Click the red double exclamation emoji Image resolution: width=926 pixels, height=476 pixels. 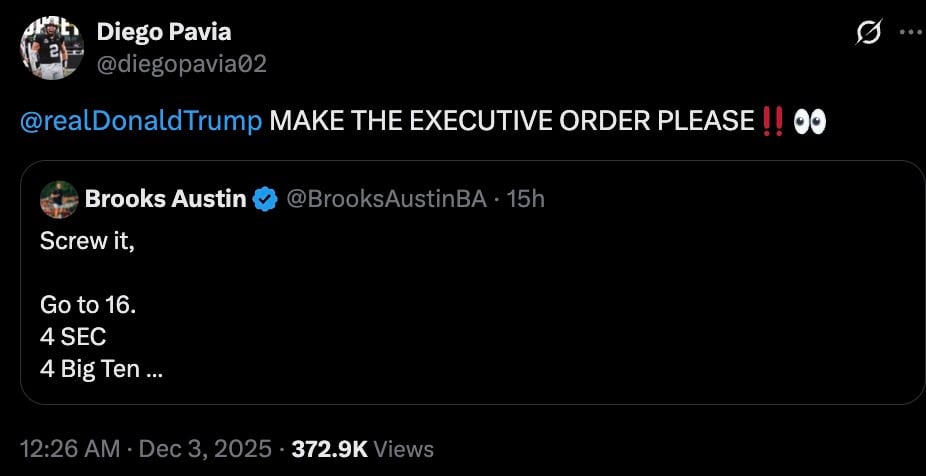[771, 121]
